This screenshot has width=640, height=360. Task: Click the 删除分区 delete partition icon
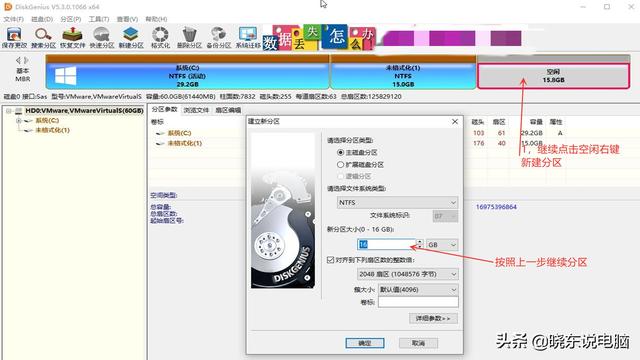[x=189, y=38]
